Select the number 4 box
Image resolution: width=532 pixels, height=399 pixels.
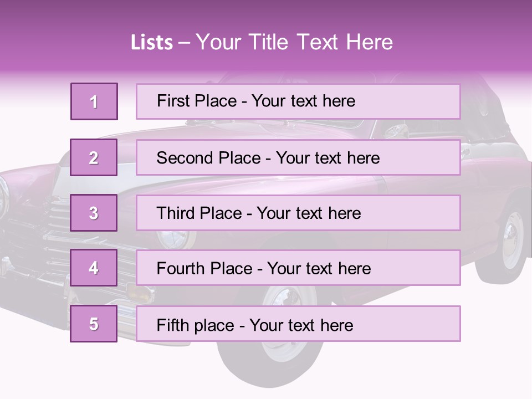point(94,268)
